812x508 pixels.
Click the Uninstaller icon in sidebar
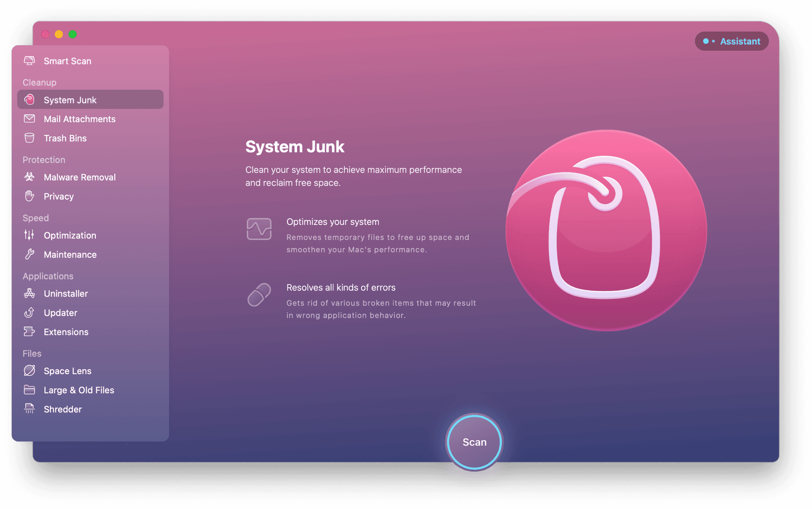click(x=29, y=293)
